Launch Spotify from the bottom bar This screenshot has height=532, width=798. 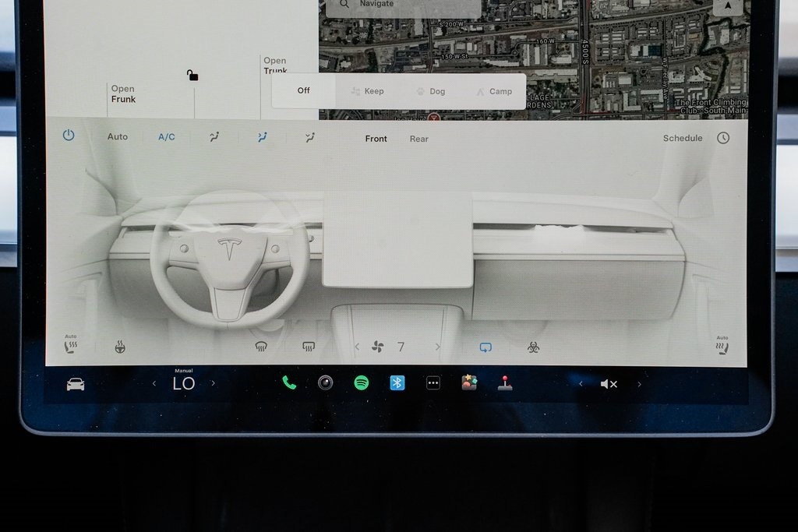click(x=362, y=383)
